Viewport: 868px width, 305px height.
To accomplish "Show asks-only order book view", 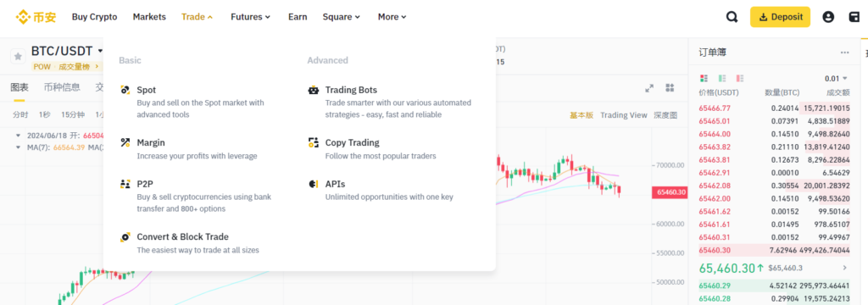I will pos(740,78).
